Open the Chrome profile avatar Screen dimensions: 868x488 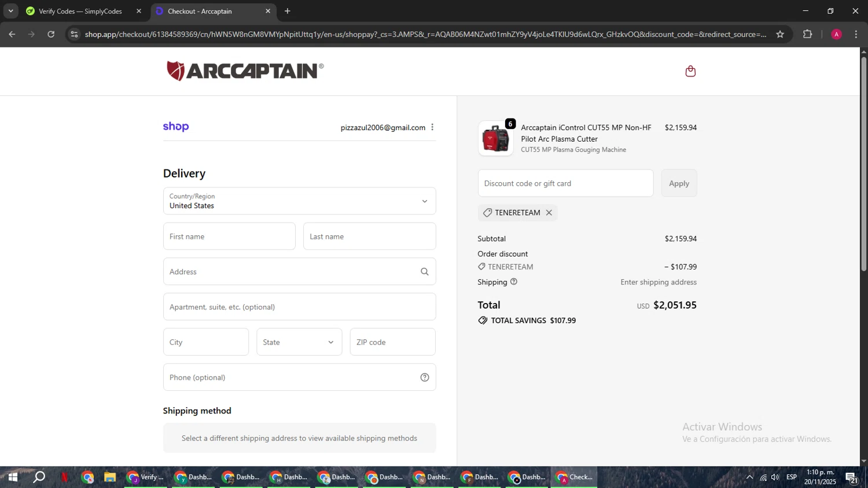(x=836, y=34)
